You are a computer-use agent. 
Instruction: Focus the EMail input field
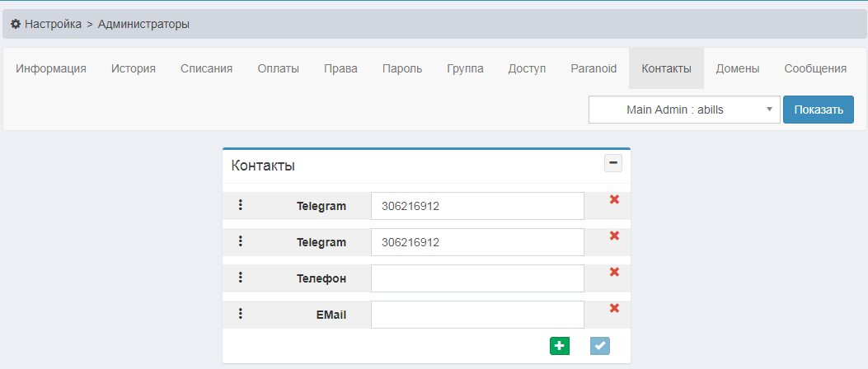click(x=477, y=315)
